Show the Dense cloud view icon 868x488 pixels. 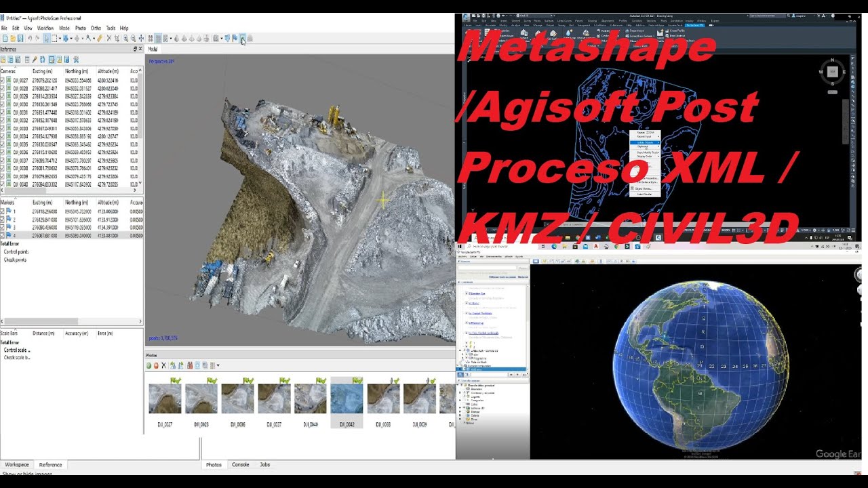158,39
